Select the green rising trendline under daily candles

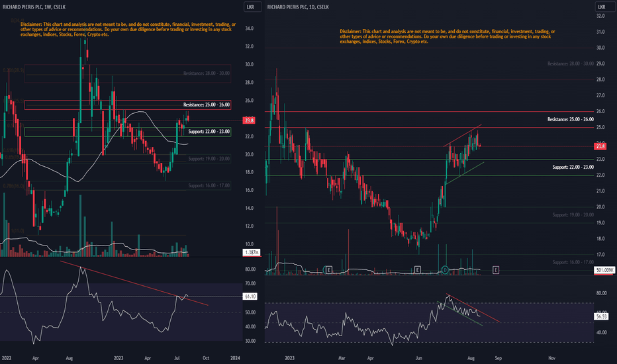(x=464, y=173)
